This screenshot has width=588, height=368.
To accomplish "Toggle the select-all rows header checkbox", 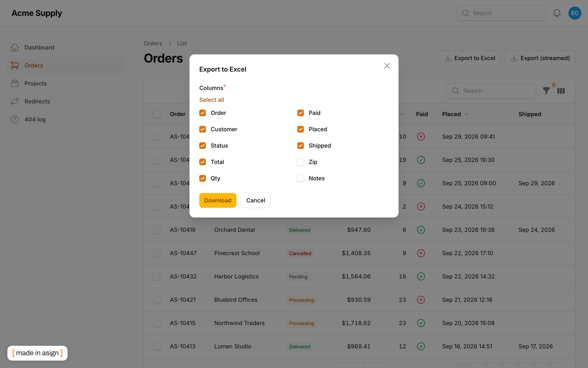I will pos(157,114).
